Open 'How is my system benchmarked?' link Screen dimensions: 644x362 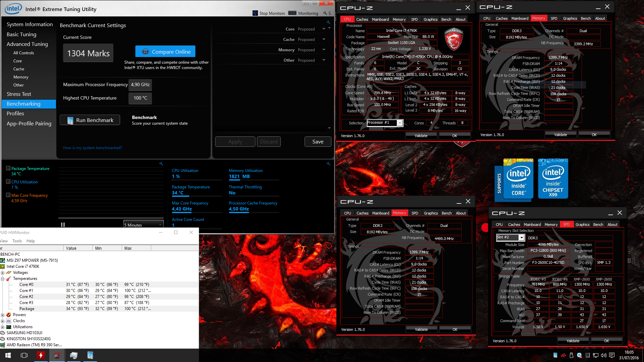click(x=93, y=148)
